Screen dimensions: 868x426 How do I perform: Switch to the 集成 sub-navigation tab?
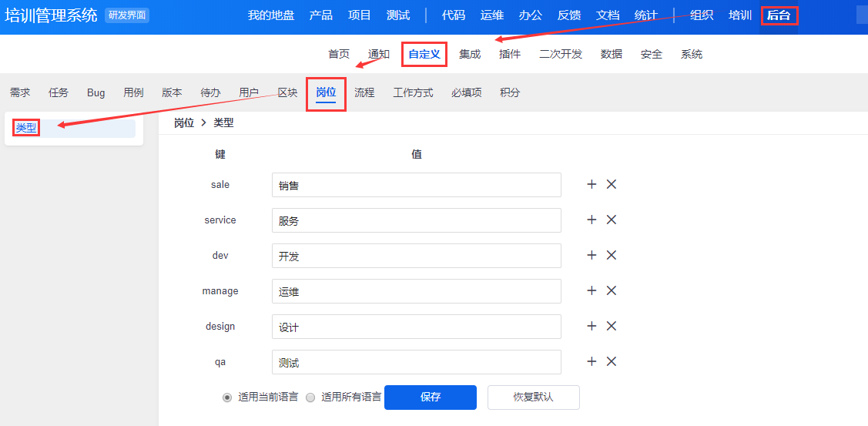[x=470, y=54]
